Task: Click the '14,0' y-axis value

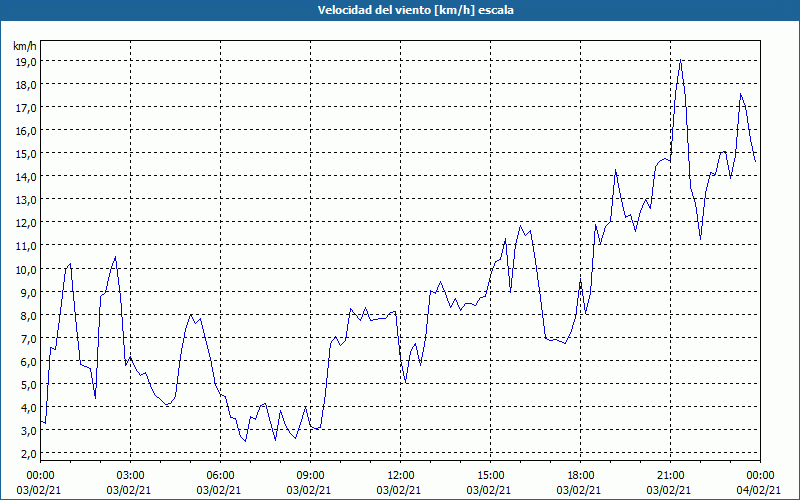Action: (26, 177)
